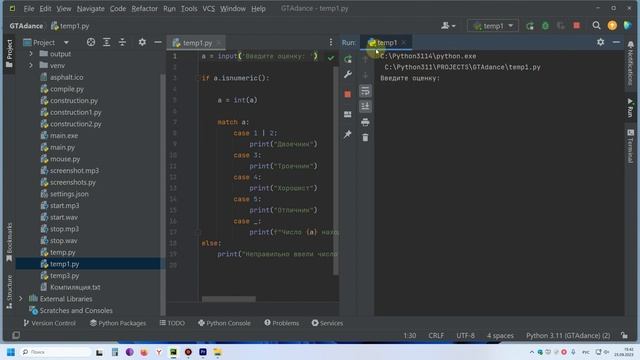640x360 pixels.
Task: Open File Explorer in taskbar
Action: [x=217, y=352]
